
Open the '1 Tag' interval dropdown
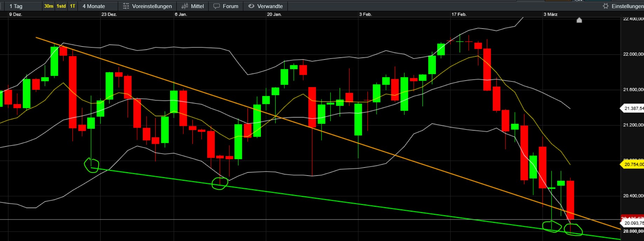point(24,6)
